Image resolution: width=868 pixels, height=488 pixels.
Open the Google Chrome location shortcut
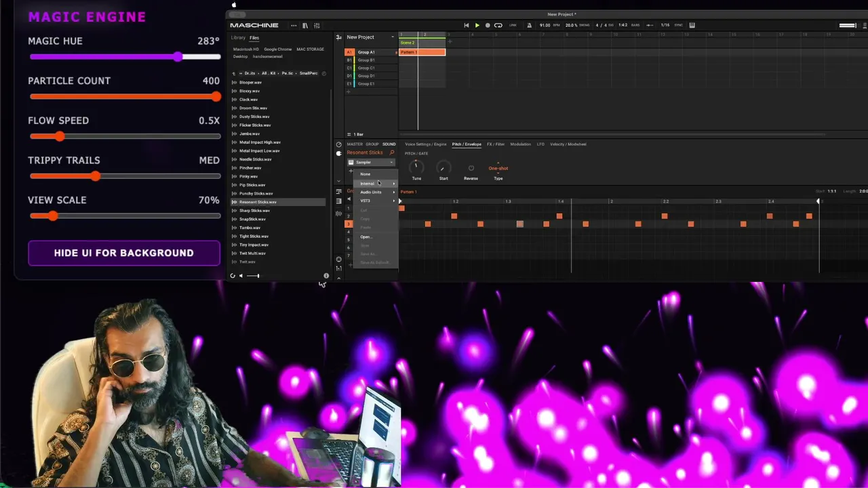tap(277, 49)
